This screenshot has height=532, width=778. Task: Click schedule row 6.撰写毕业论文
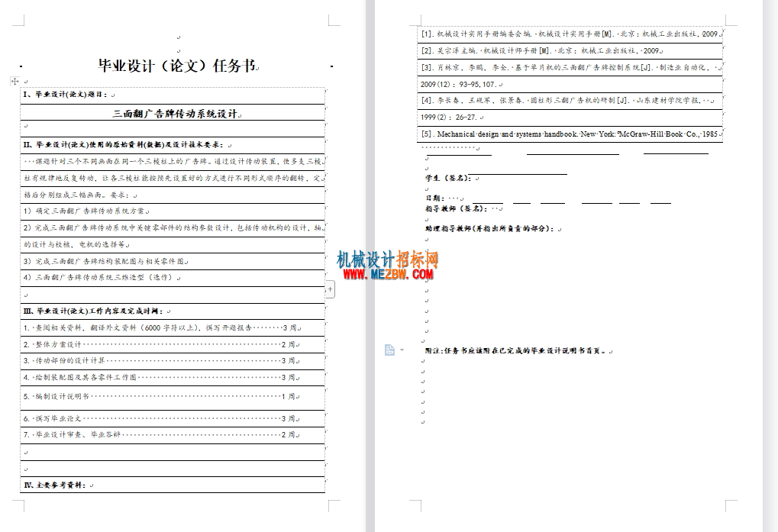click(x=173, y=419)
